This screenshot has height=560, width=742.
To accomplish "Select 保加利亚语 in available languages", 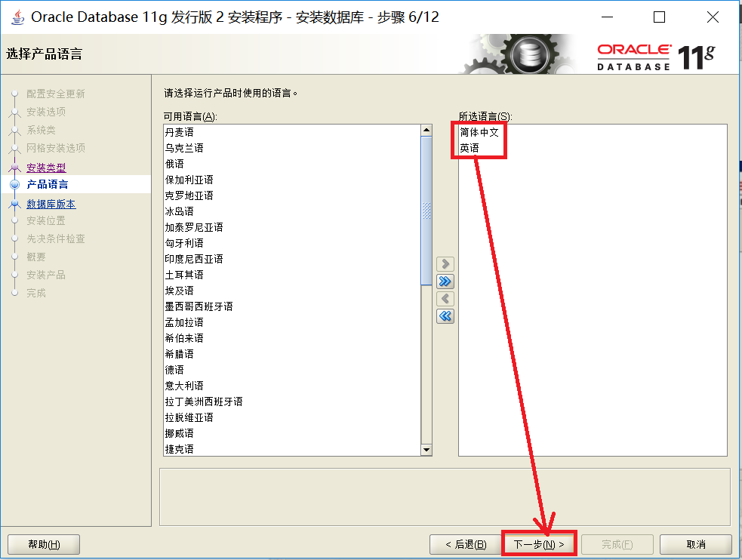I will (292, 180).
